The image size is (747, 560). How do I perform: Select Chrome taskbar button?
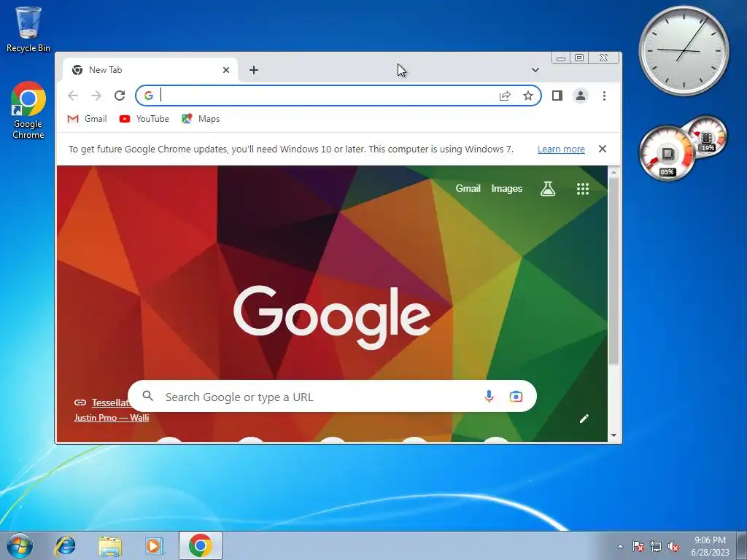201,545
